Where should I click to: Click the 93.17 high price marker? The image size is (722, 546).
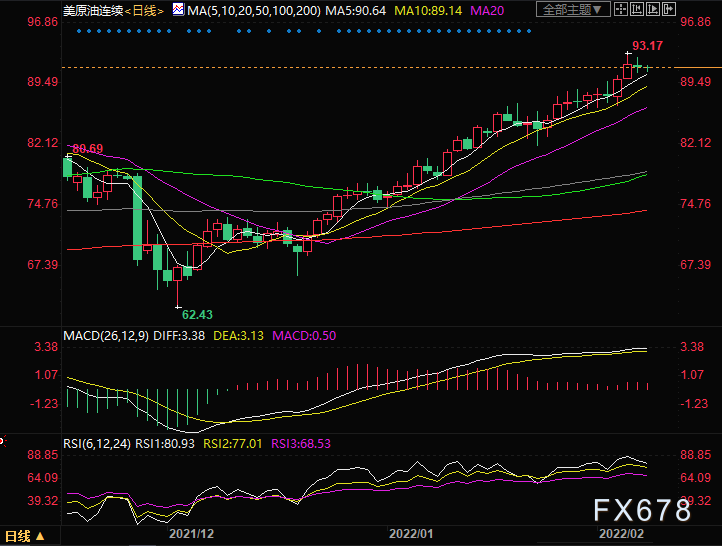[x=647, y=46]
